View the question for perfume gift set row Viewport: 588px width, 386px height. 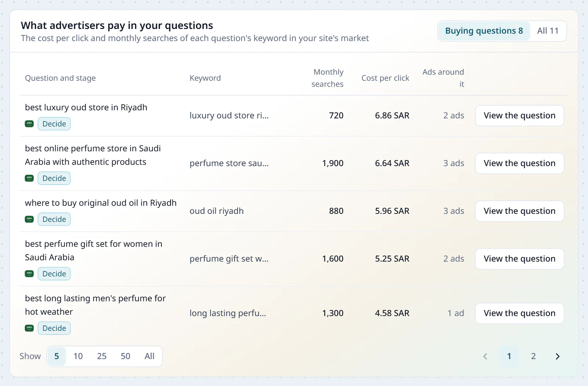(519, 259)
